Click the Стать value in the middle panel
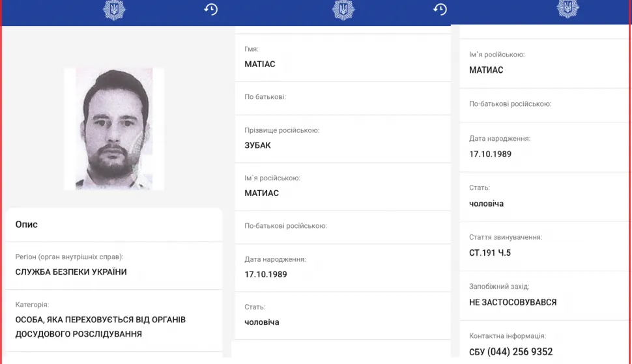 click(x=263, y=322)
